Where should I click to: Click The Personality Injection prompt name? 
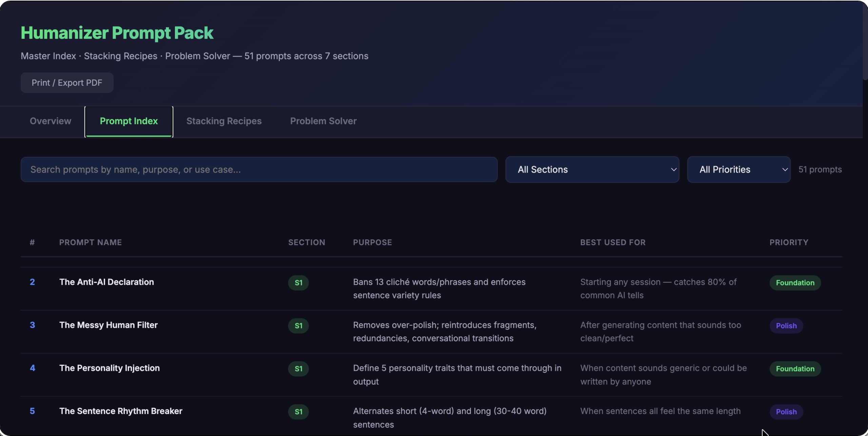click(x=109, y=368)
